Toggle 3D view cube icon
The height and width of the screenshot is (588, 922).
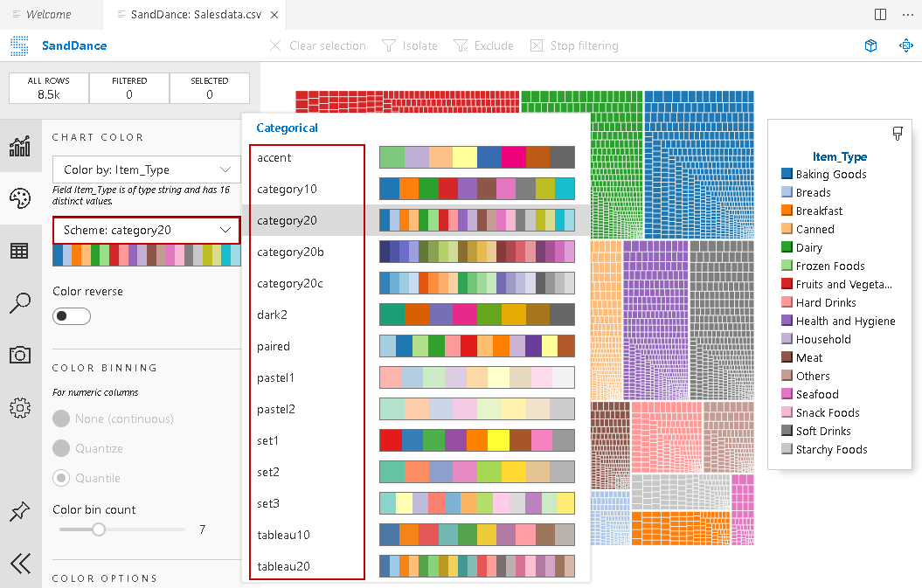click(870, 45)
